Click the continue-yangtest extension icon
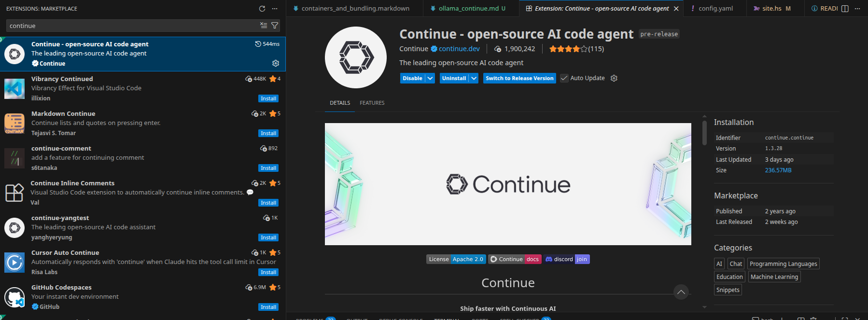868x320 pixels. tap(14, 228)
